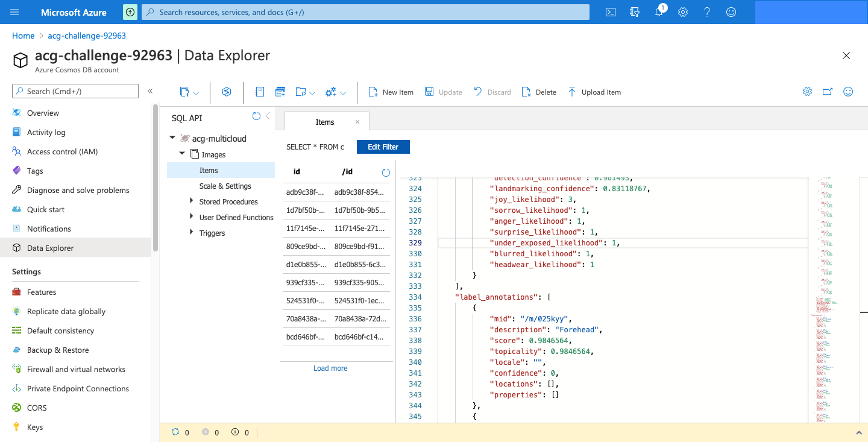Image resolution: width=868 pixels, height=442 pixels.
Task: Open the Directory and subscription filter icon
Action: (634, 12)
